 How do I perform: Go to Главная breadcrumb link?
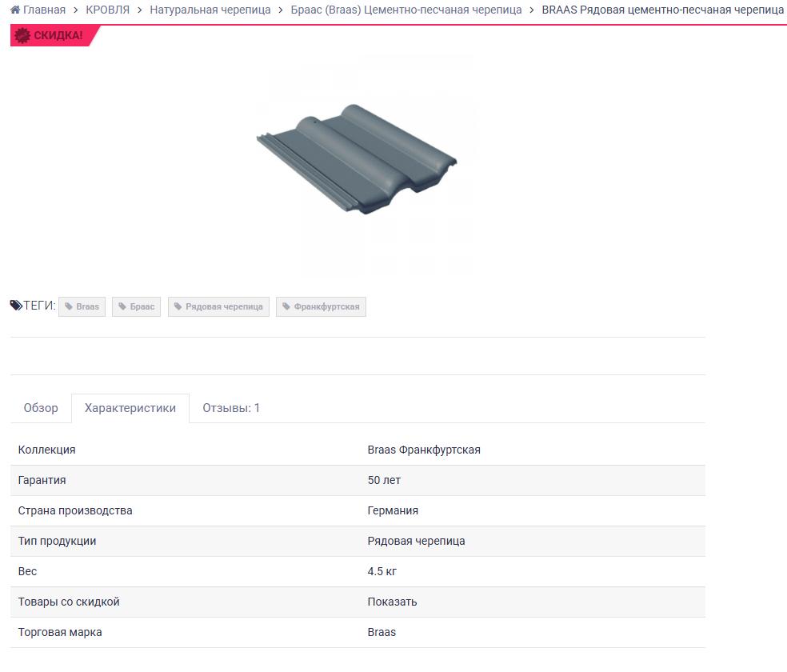coord(44,10)
